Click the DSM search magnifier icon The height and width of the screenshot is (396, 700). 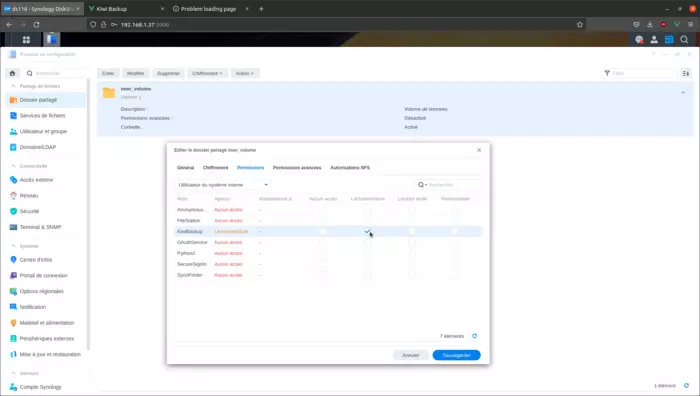tap(684, 40)
